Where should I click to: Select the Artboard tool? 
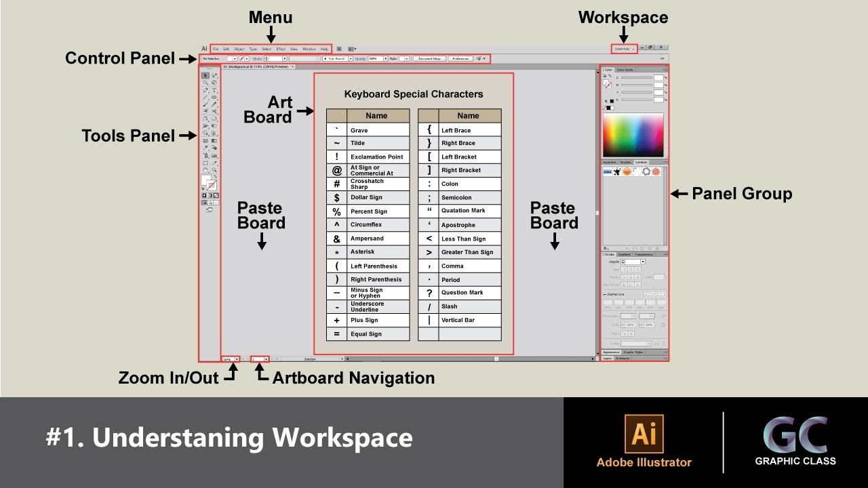pyautogui.click(x=205, y=163)
